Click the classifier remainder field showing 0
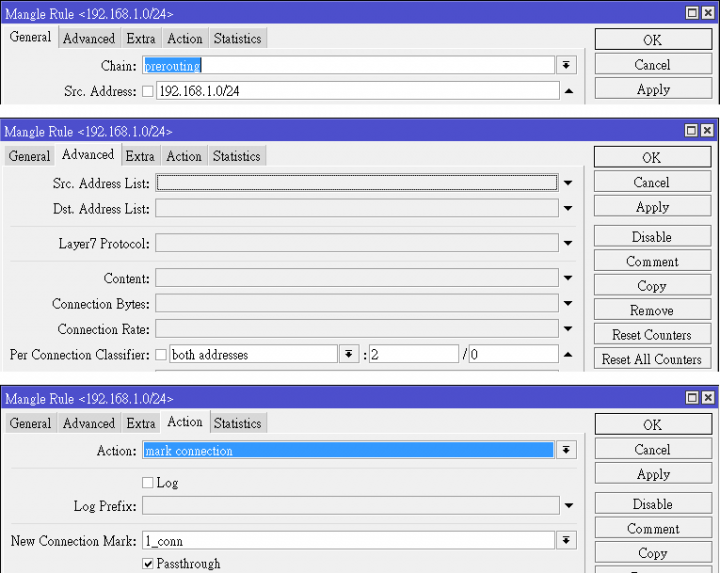 pos(513,354)
